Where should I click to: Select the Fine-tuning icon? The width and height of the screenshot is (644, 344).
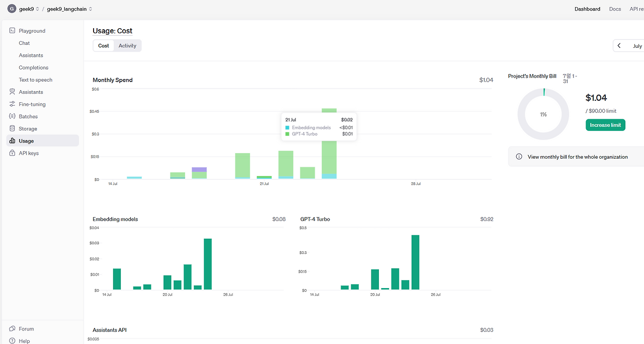[13, 104]
